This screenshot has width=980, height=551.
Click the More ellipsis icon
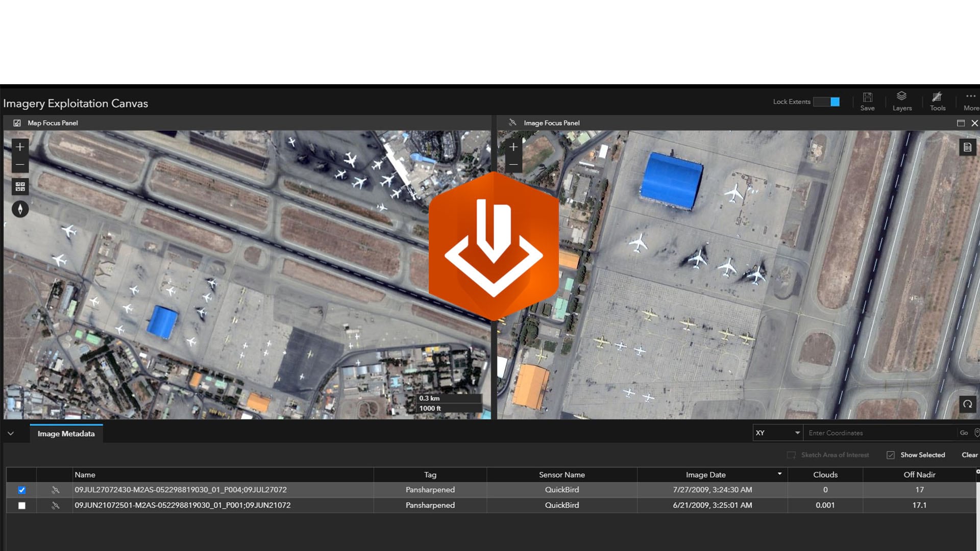click(x=970, y=97)
